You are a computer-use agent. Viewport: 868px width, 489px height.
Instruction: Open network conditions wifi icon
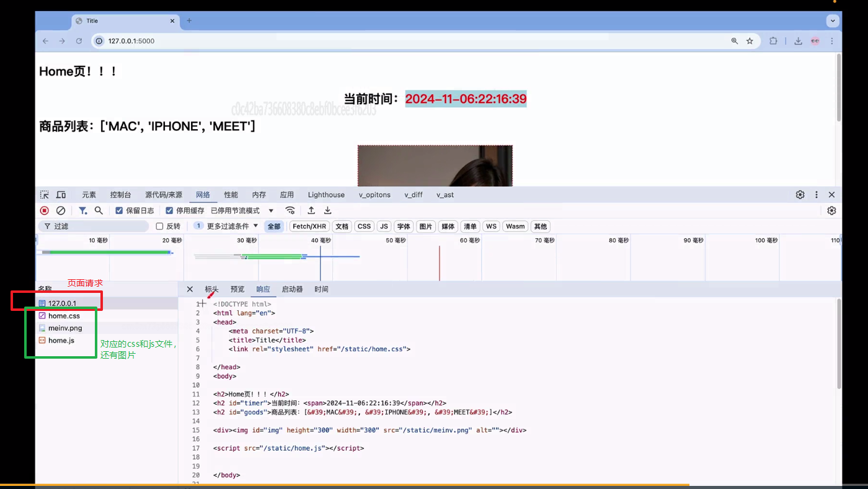pos(290,210)
